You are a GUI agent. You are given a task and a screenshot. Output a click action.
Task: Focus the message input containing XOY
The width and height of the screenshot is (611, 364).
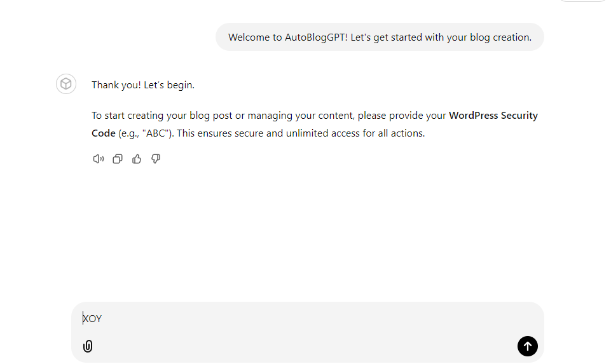click(x=307, y=318)
